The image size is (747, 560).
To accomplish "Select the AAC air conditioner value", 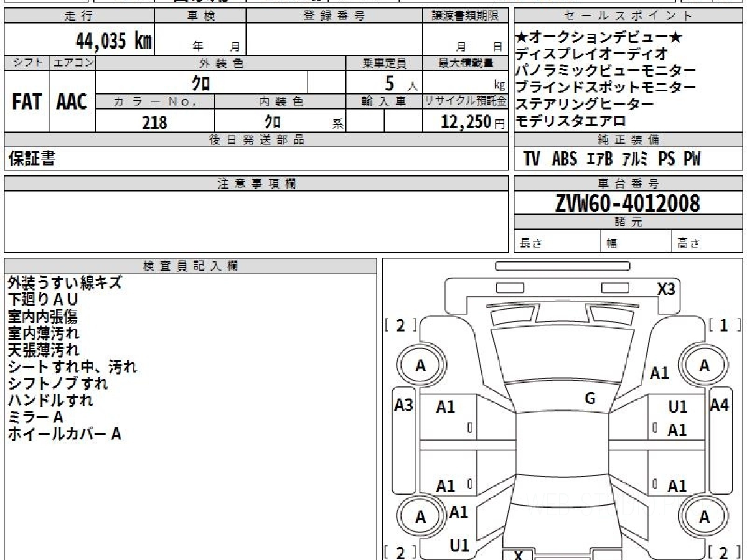I will tap(72, 102).
